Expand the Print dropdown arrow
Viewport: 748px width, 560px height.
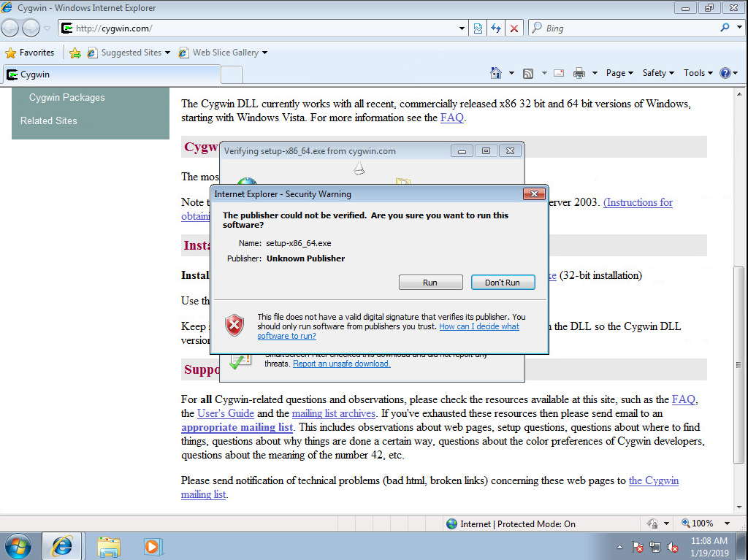click(595, 73)
